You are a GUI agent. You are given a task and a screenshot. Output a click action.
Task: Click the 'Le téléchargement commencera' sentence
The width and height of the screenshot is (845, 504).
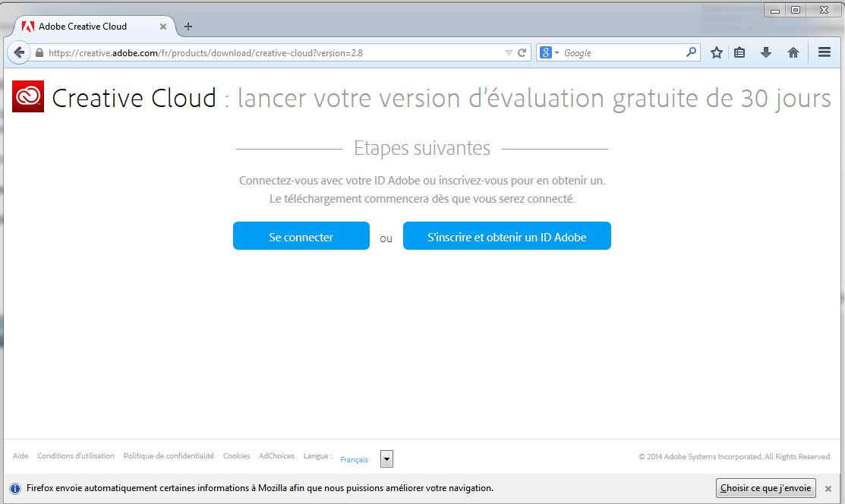[x=422, y=199]
